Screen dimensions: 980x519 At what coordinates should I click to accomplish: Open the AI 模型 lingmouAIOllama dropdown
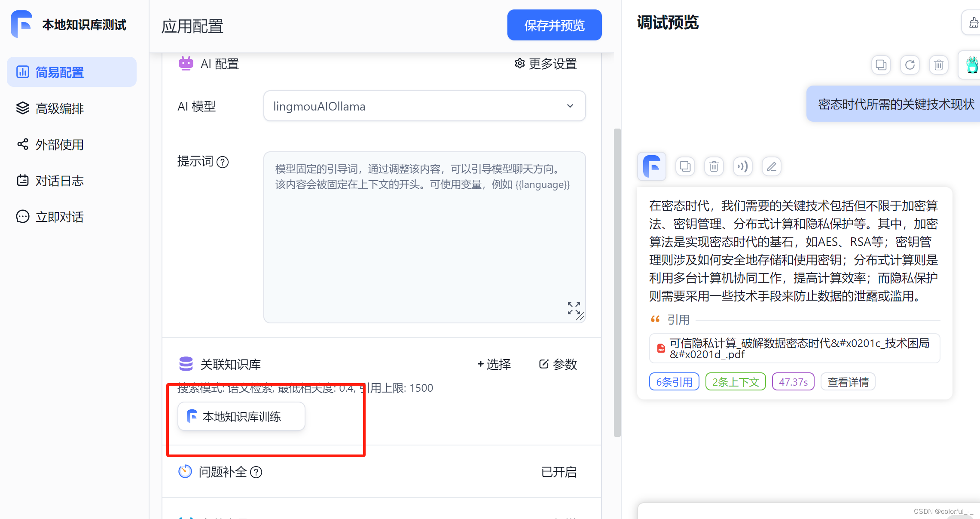click(x=424, y=106)
